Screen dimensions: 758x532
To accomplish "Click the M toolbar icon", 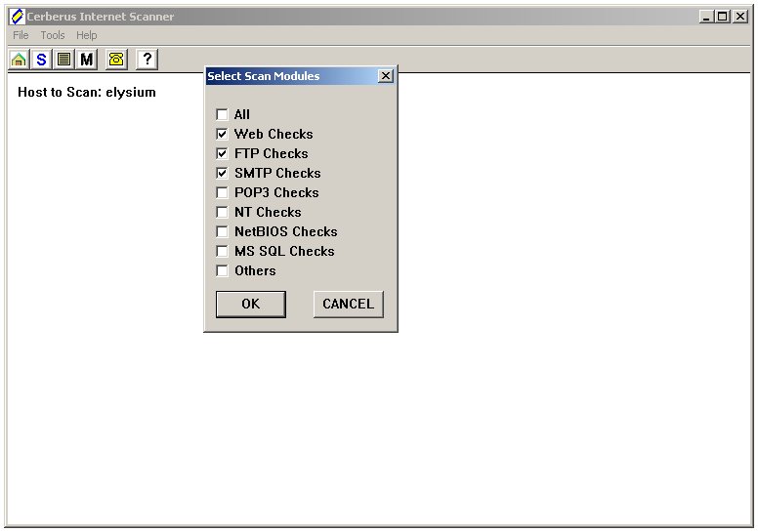I will point(87,60).
